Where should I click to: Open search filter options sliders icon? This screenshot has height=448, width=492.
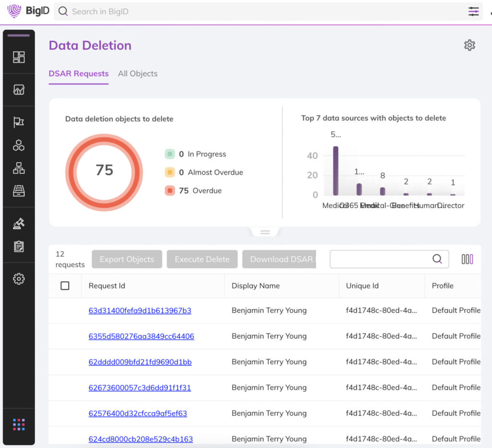tap(474, 12)
